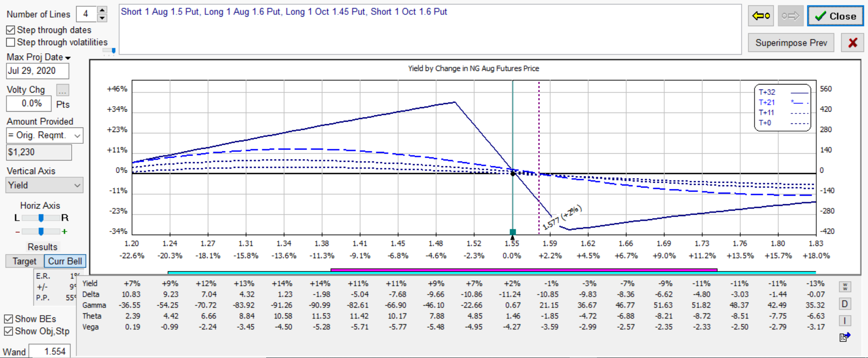Click the Superimpose Prev button

(x=791, y=42)
